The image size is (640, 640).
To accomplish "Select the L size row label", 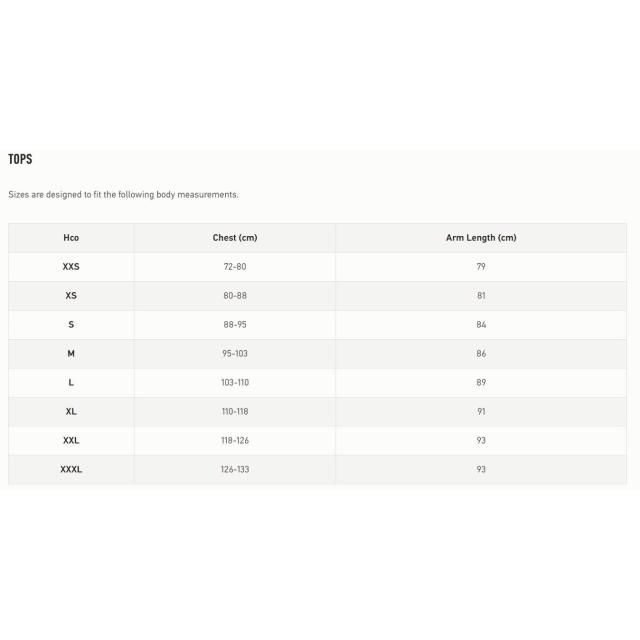I will (x=71, y=383).
